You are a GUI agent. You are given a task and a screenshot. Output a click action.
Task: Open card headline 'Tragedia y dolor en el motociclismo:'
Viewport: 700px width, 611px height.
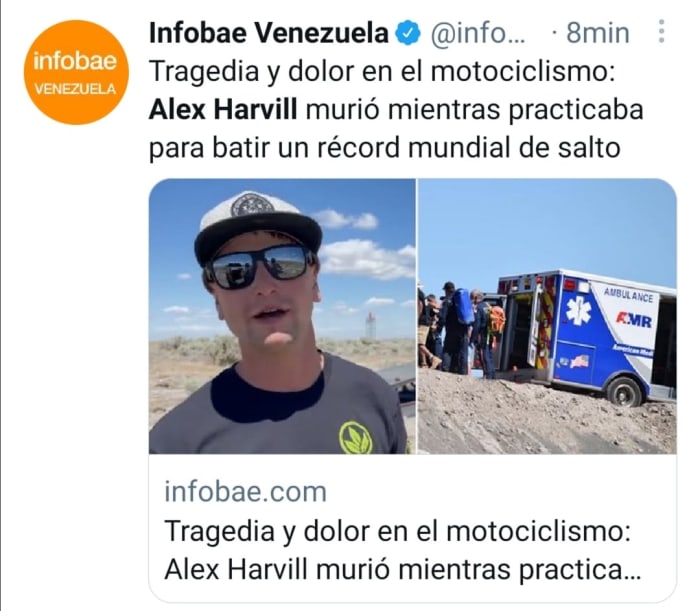(x=397, y=531)
